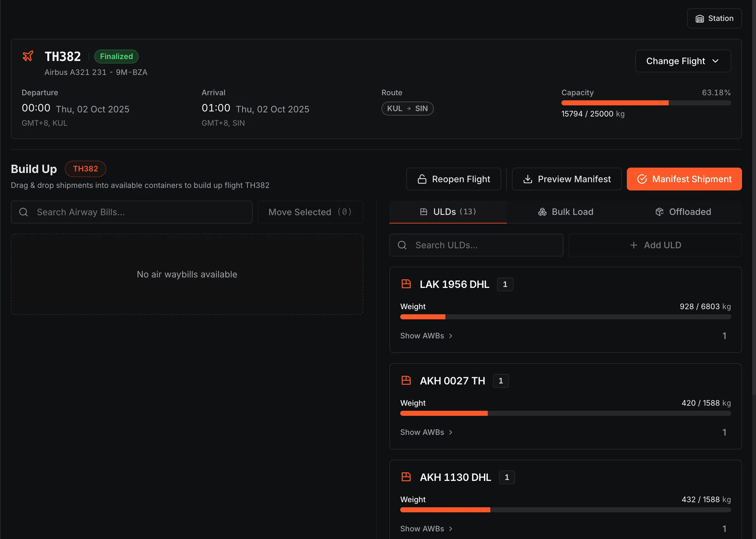Switch to the Bulk Load tab
This screenshot has height=539, width=756.
pos(565,212)
